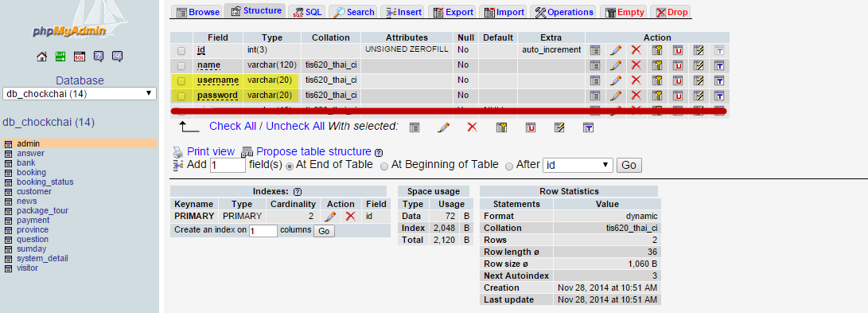Open the booking_status table in sidebar
Screen dimensions: 868x313
(x=45, y=182)
